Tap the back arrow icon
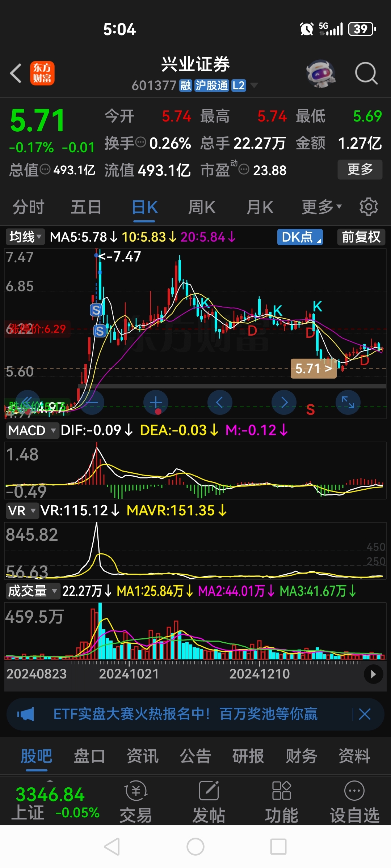The image size is (391, 868). pos(16,73)
